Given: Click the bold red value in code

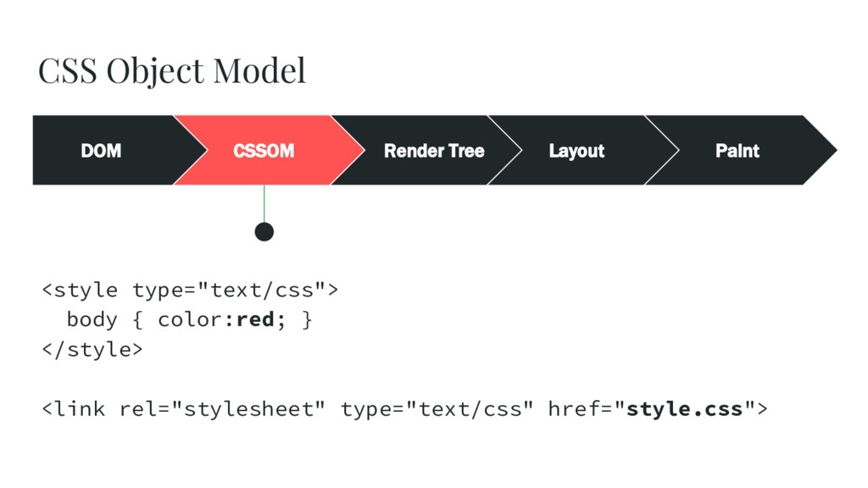Looking at the screenshot, I should pyautogui.click(x=255, y=319).
